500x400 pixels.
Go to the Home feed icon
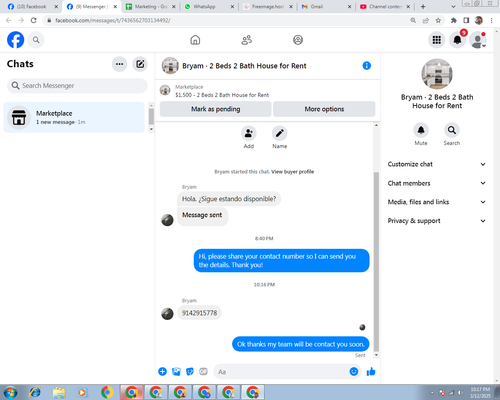pos(195,40)
